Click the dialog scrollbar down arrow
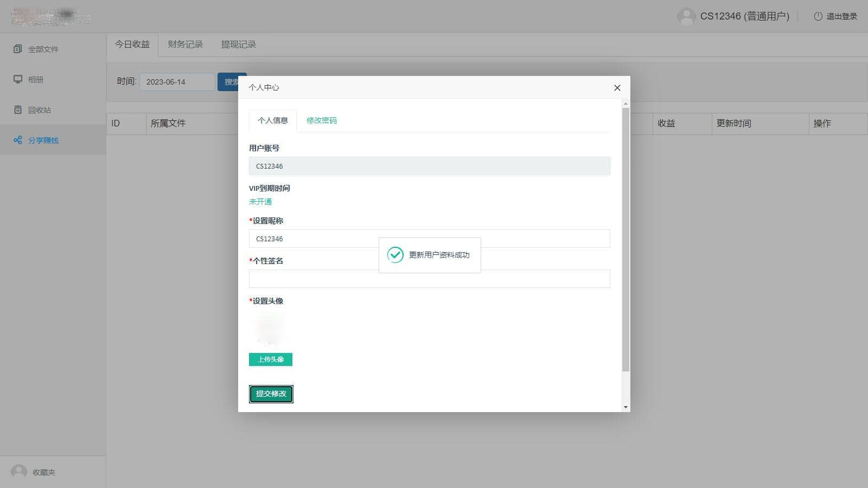 pos(626,407)
